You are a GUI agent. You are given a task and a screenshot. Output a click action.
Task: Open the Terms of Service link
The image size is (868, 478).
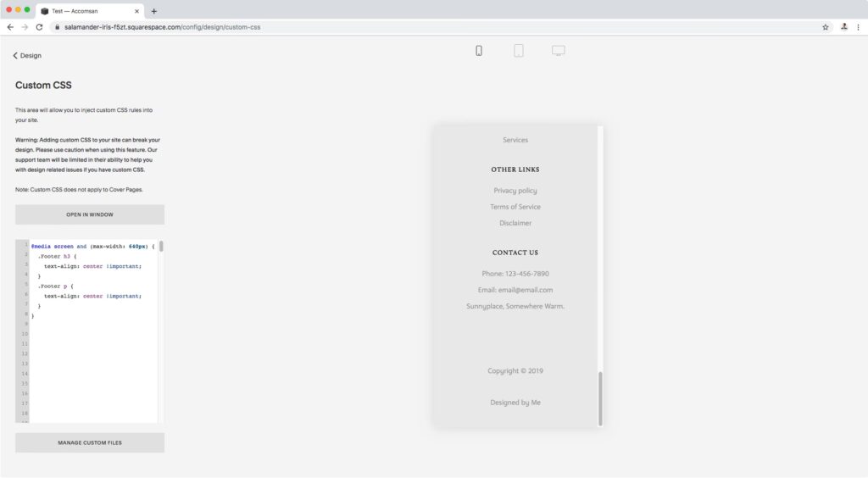click(515, 207)
